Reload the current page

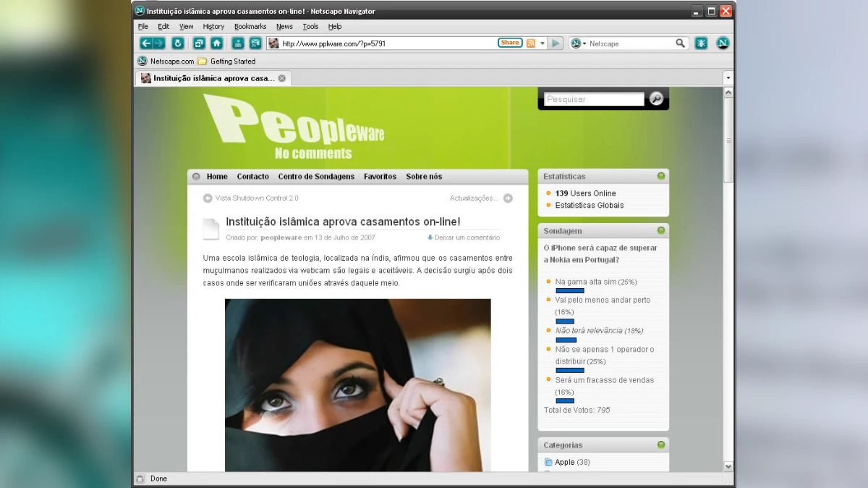click(178, 43)
